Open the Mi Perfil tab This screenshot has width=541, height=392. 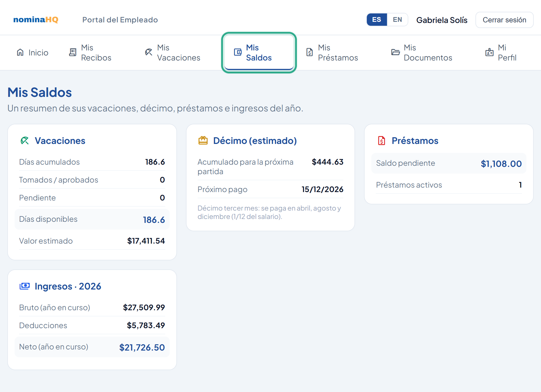[x=501, y=53]
